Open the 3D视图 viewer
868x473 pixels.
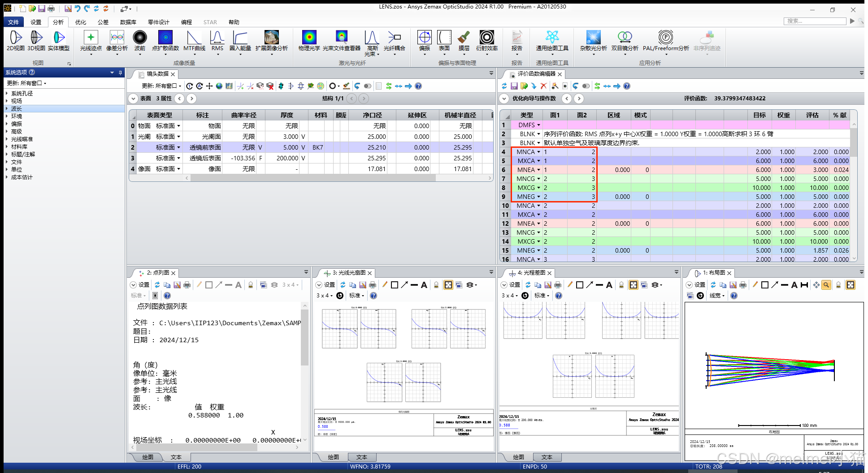36,40
